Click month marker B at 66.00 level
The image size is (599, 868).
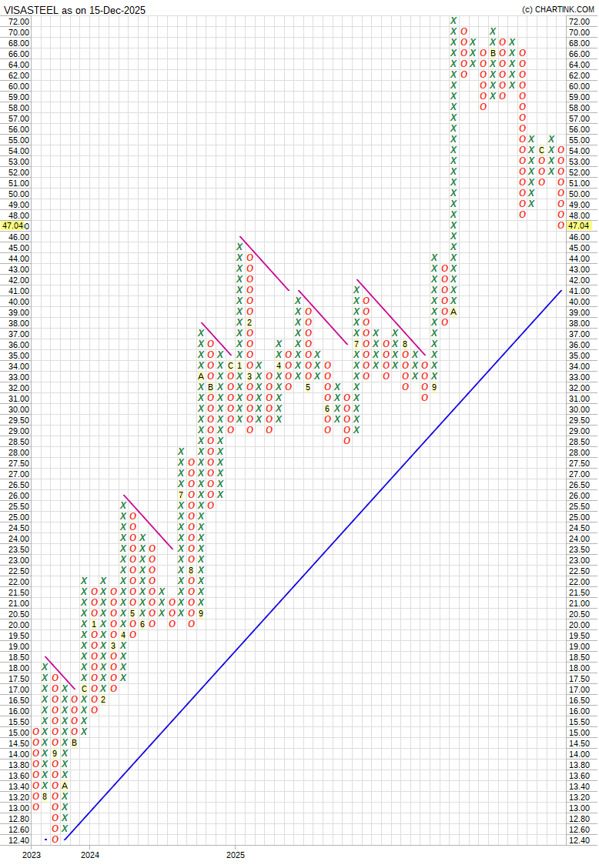(x=493, y=53)
